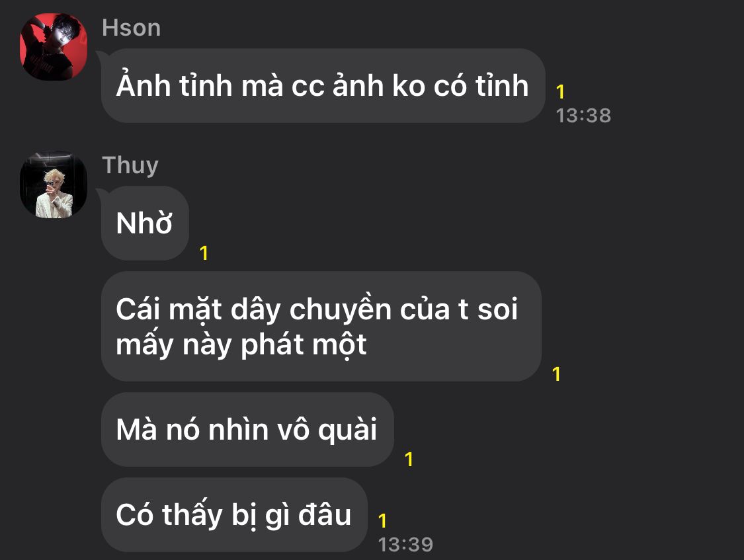The image size is (744, 560).
Task: Click the 13:38 timestamp
Action: click(x=583, y=115)
